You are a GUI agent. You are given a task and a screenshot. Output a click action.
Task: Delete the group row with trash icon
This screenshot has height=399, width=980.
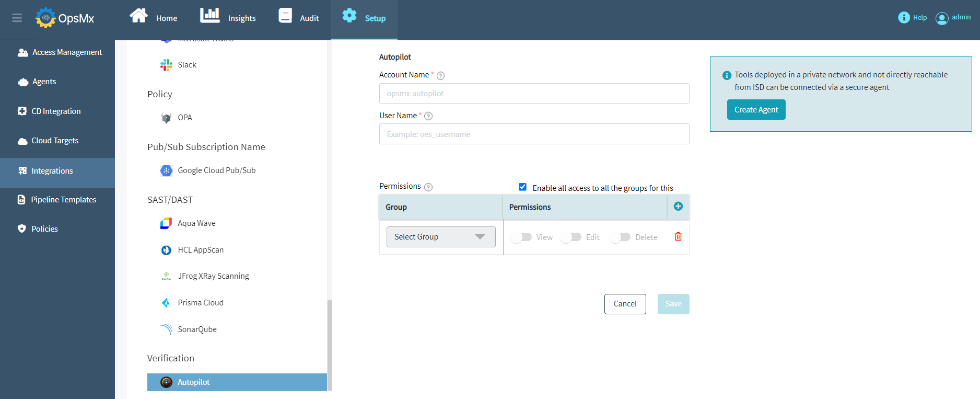pyautogui.click(x=678, y=237)
